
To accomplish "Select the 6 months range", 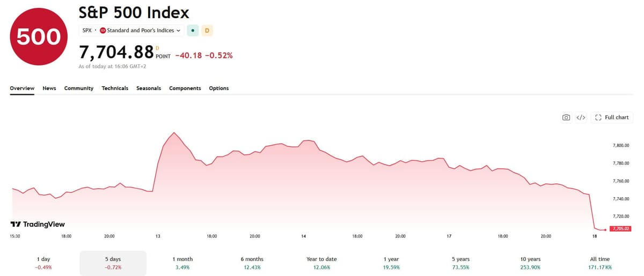I will click(251, 263).
